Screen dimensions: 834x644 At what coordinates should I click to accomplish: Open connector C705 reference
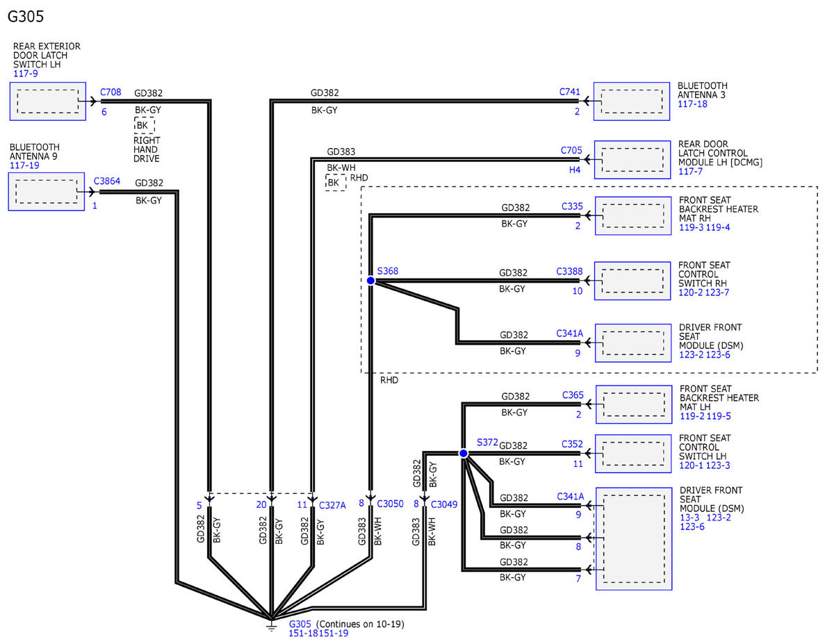tap(571, 149)
